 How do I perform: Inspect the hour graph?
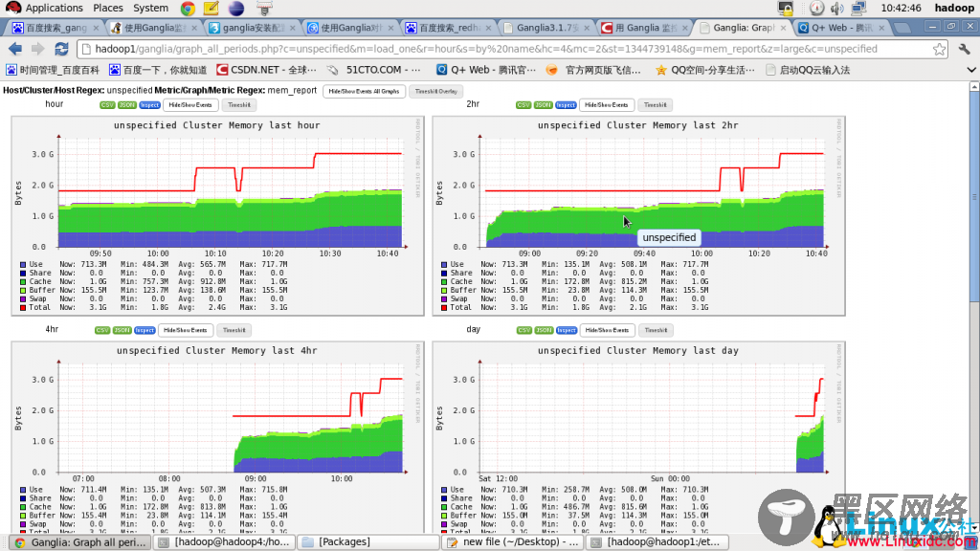pyautogui.click(x=149, y=105)
